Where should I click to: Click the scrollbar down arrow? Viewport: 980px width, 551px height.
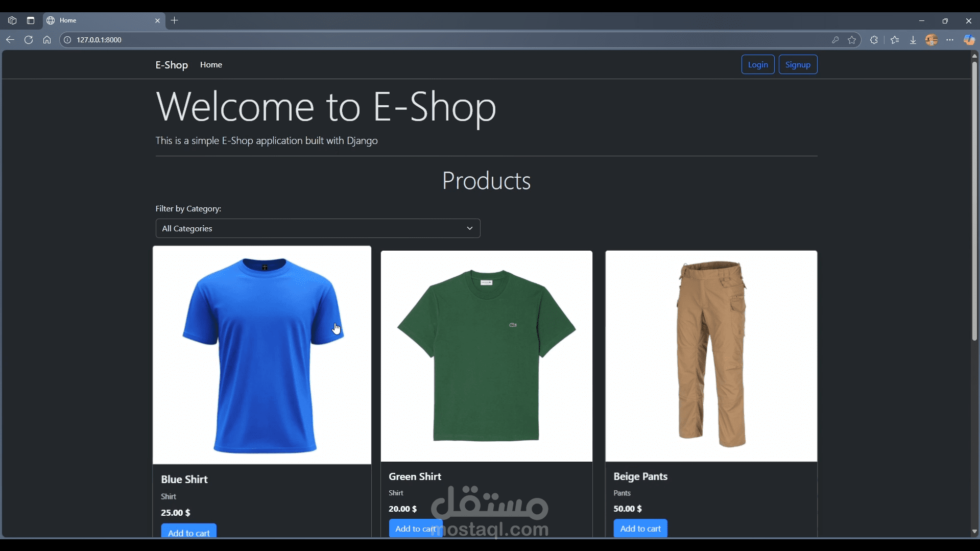(974, 532)
